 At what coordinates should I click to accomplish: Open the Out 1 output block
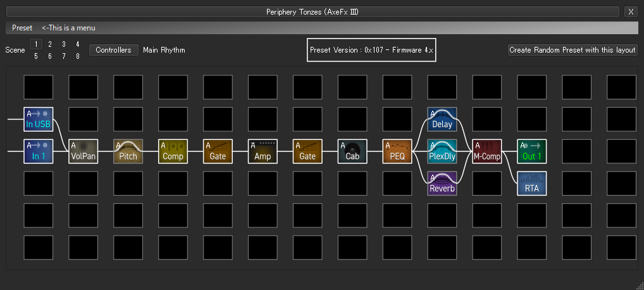(x=532, y=151)
